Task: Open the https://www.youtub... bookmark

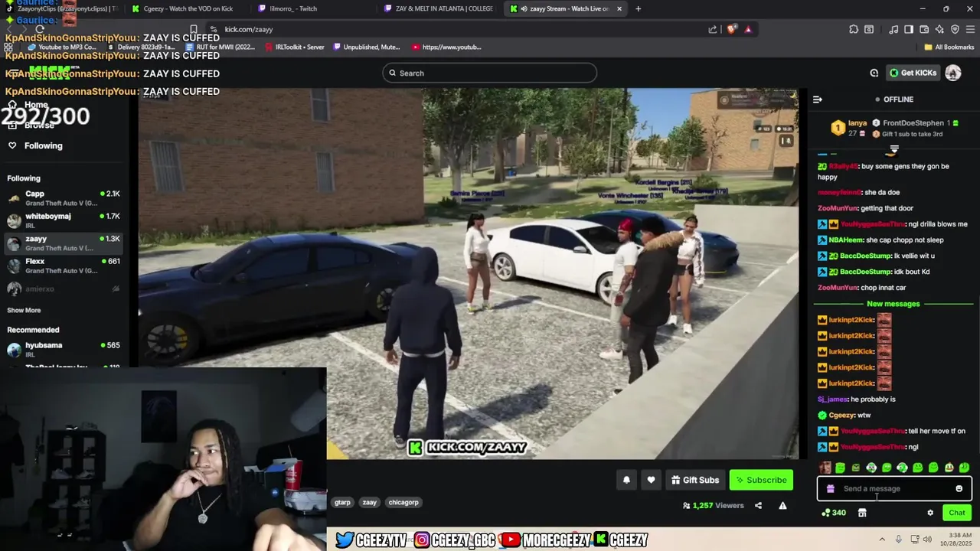Action: coord(446,47)
